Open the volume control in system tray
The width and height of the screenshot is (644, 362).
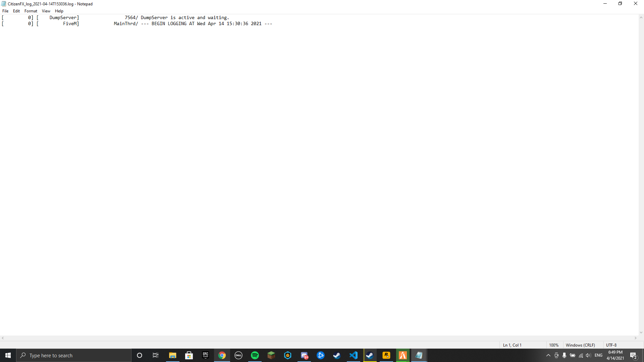tap(588, 356)
